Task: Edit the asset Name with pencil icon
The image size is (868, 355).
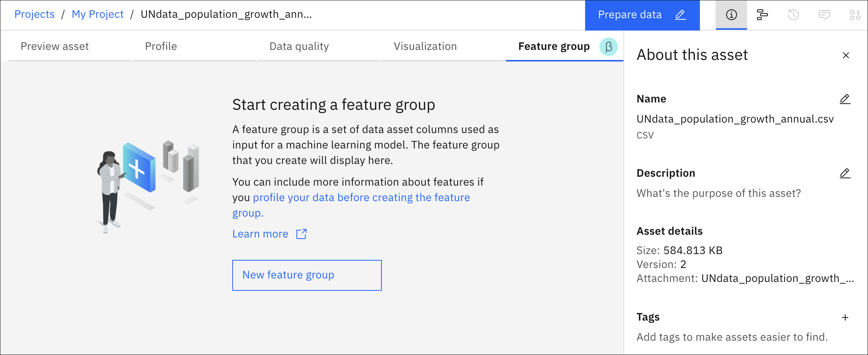Action: 845,99
